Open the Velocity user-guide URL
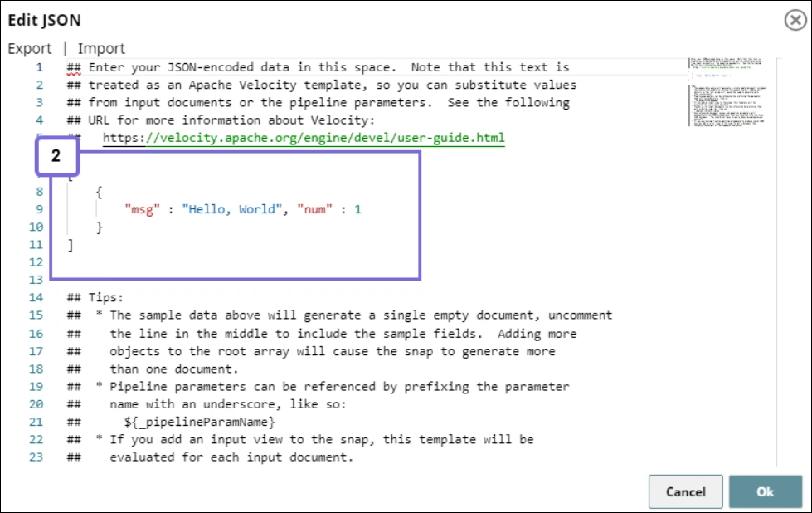This screenshot has height=513, width=812. pyautogui.click(x=304, y=138)
